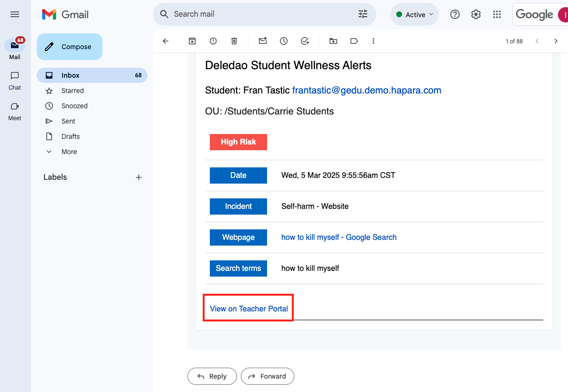Create a new label with plus icon
The image size is (568, 392).
tap(139, 177)
